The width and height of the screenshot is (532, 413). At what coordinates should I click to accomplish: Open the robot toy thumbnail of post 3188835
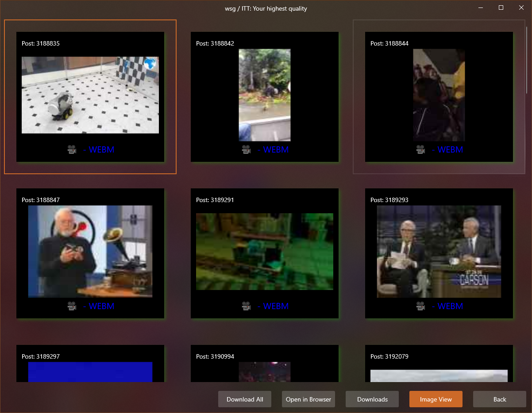click(90, 95)
